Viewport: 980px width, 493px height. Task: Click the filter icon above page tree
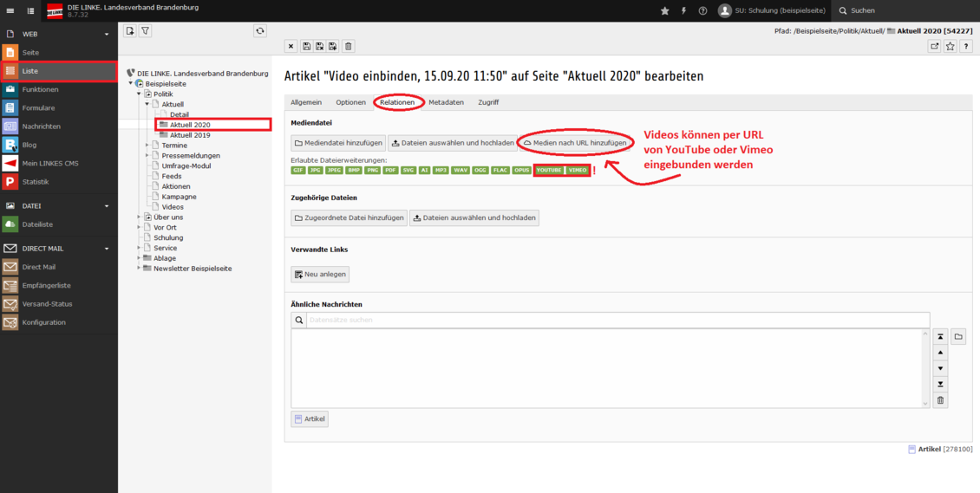pyautogui.click(x=144, y=30)
